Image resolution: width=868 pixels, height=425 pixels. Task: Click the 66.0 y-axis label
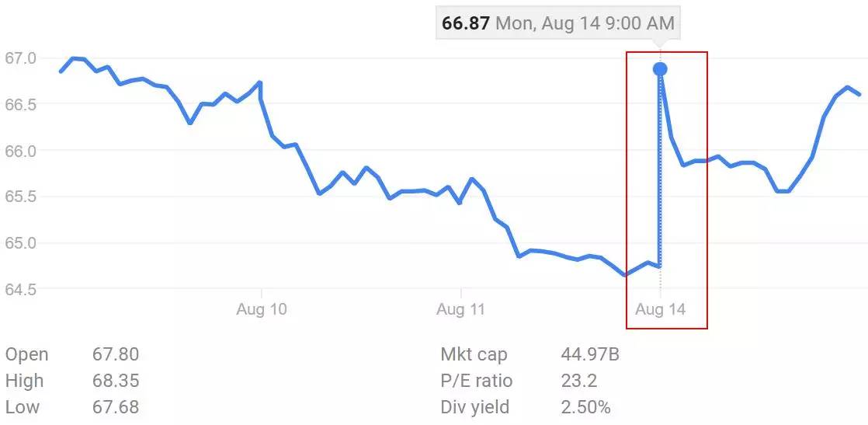(x=21, y=150)
